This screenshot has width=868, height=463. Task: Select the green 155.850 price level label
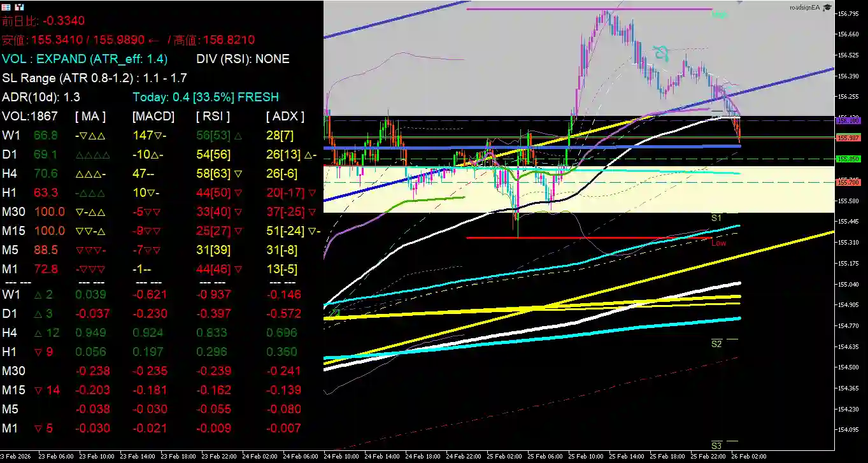(x=848, y=159)
